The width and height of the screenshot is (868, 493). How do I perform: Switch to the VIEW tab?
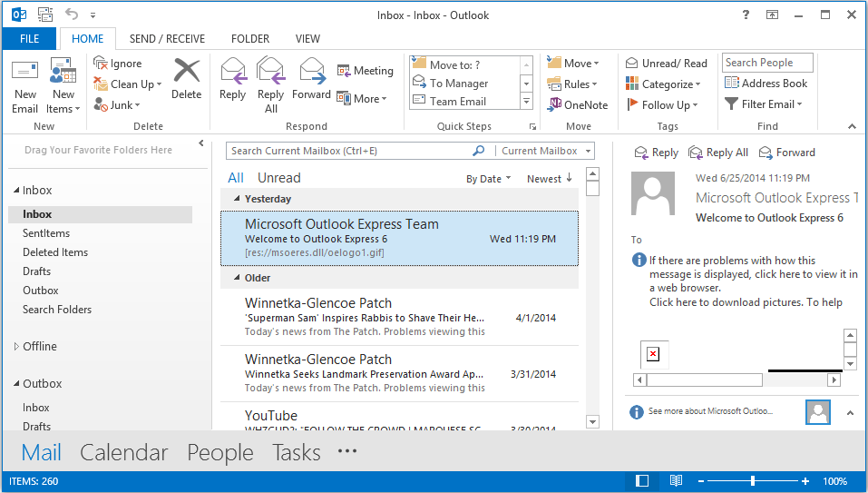[x=307, y=39]
